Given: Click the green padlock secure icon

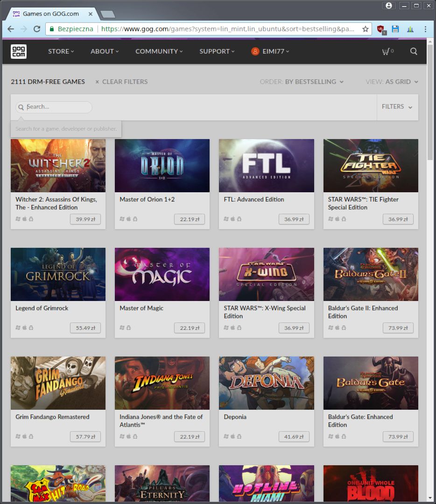Looking at the screenshot, I should click(x=52, y=29).
